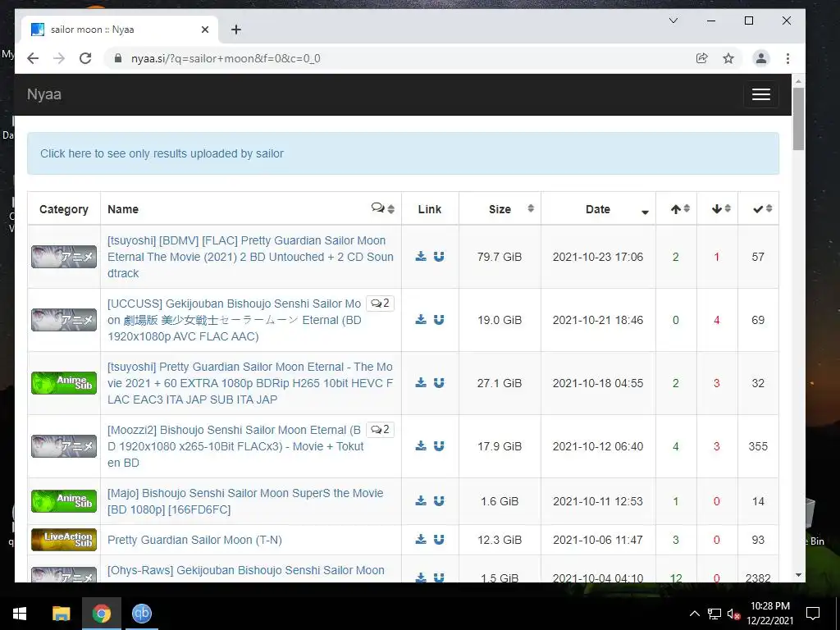Screen dimensions: 840x630
Task: Download torrent file for 27.1 GiB row
Action: pos(421,383)
